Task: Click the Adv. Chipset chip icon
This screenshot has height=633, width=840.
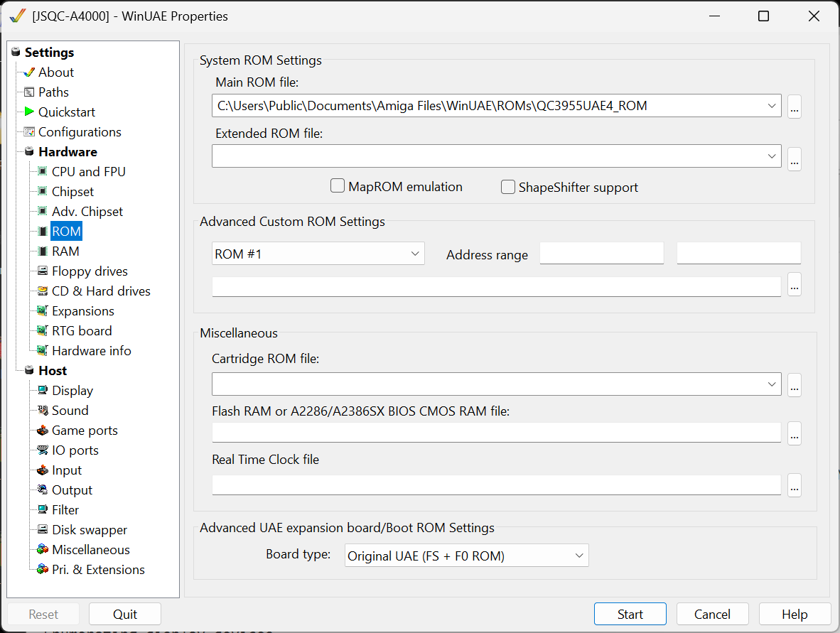Action: tap(43, 211)
